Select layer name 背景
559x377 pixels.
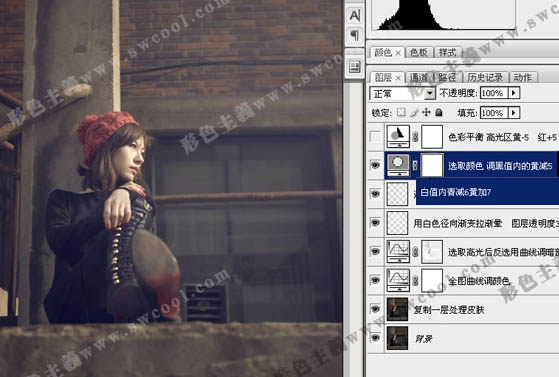point(424,338)
